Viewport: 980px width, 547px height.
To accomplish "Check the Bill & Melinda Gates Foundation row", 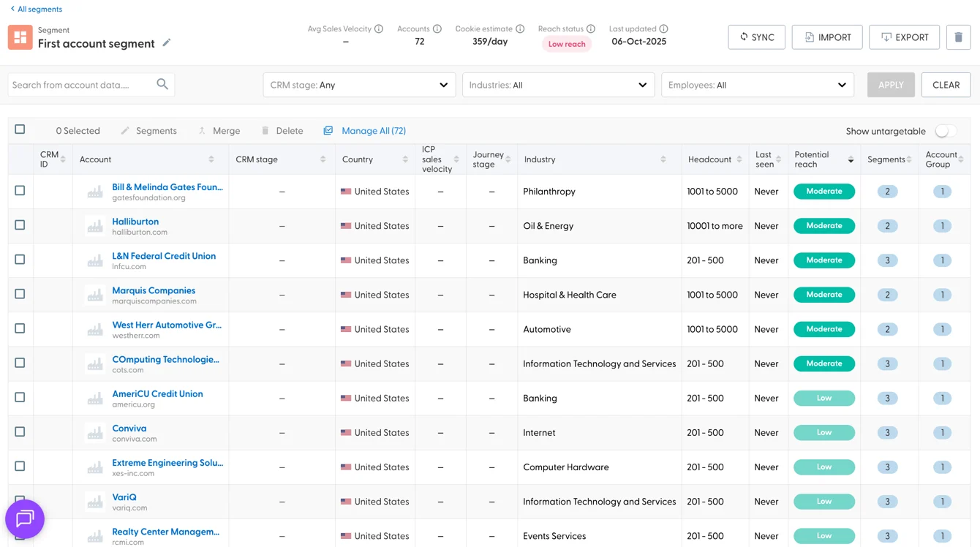I will (20, 191).
